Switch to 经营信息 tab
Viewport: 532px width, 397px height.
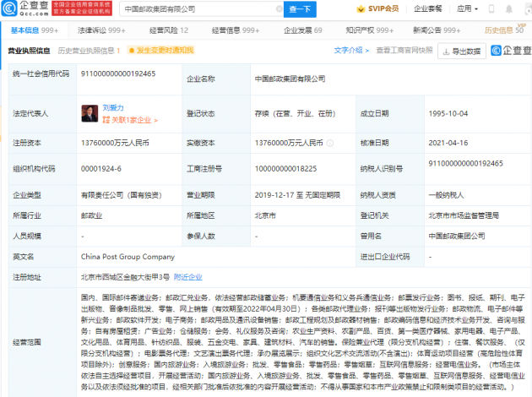236,30
